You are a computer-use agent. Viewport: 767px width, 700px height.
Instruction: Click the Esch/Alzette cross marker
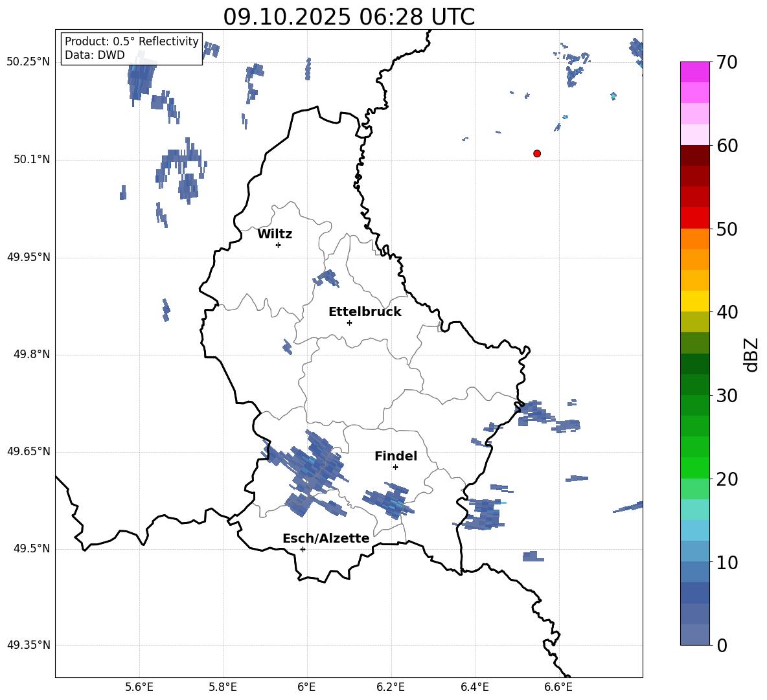coord(303,549)
